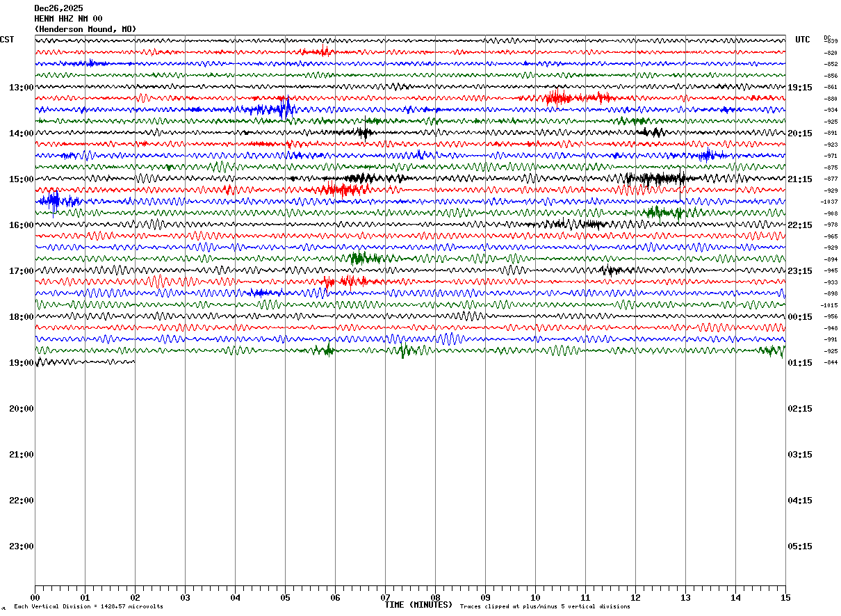Click the Traces clipped footnote text

coord(545,607)
